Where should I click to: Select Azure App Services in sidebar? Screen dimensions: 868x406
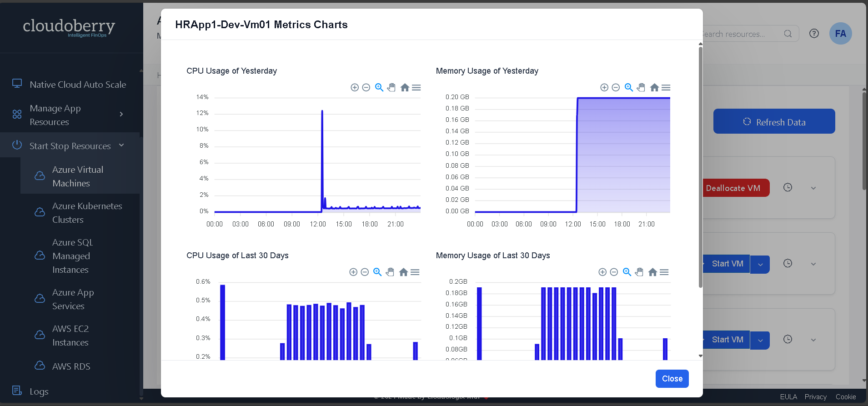click(x=80, y=299)
